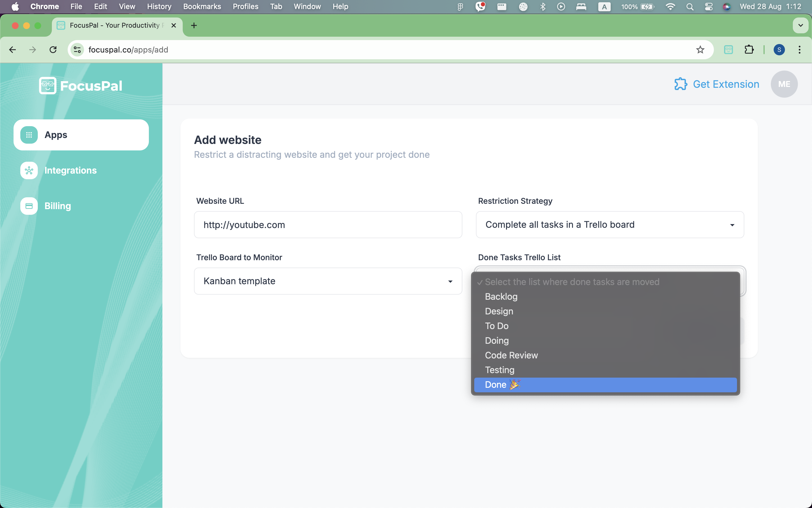The height and width of the screenshot is (508, 812).
Task: Click the placeholder 'Select the list' option
Action: point(605,282)
